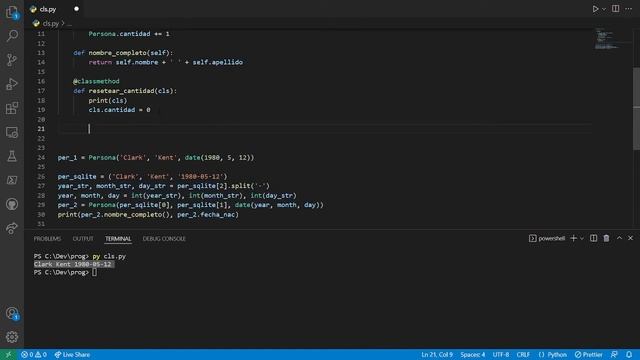Open Remote Explorer icon in activity bar
The image size is (640, 360).
(x=12, y=132)
